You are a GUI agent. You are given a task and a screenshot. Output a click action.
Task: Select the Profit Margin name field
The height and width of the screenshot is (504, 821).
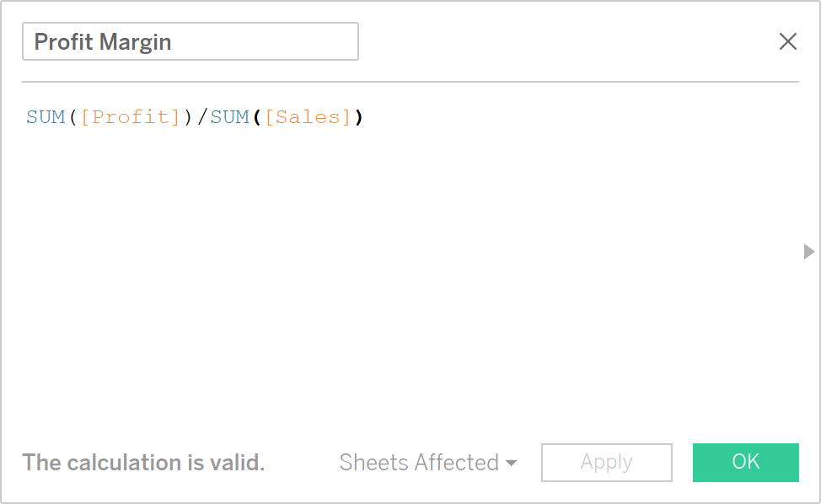pyautogui.click(x=190, y=40)
